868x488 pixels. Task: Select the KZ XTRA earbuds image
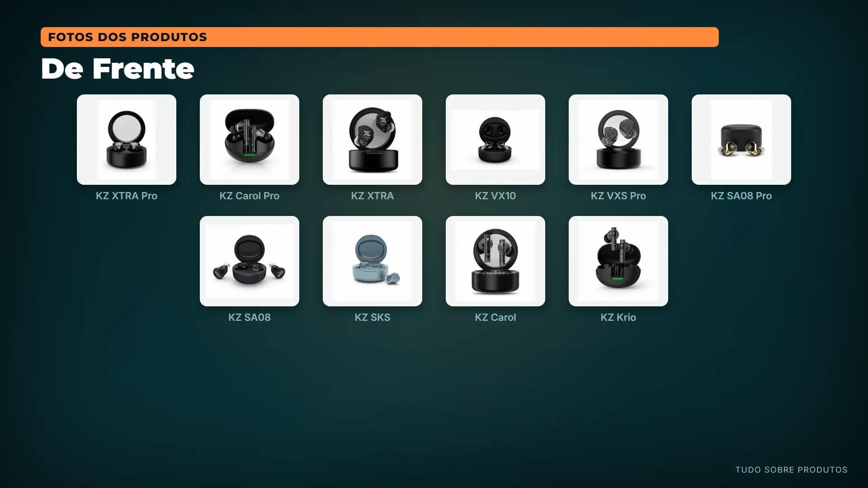click(x=373, y=139)
